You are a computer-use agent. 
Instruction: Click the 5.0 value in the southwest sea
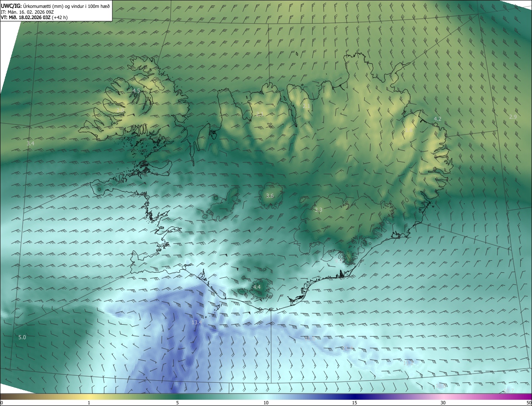(22, 338)
